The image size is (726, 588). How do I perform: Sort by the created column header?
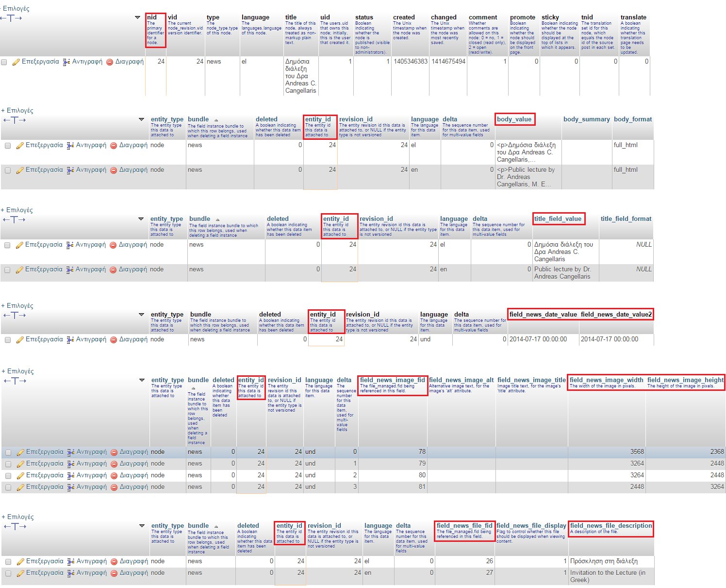(x=404, y=17)
